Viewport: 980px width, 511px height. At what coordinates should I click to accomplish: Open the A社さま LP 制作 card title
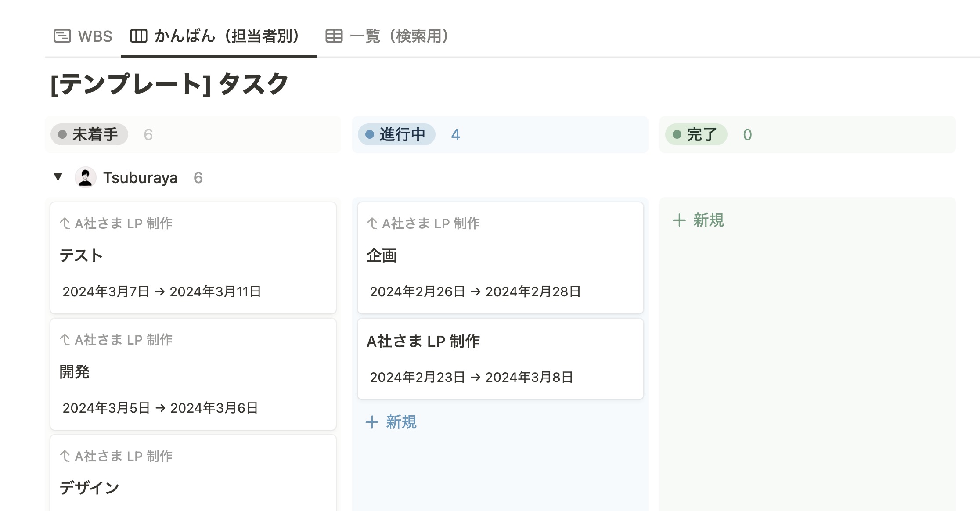coord(423,341)
